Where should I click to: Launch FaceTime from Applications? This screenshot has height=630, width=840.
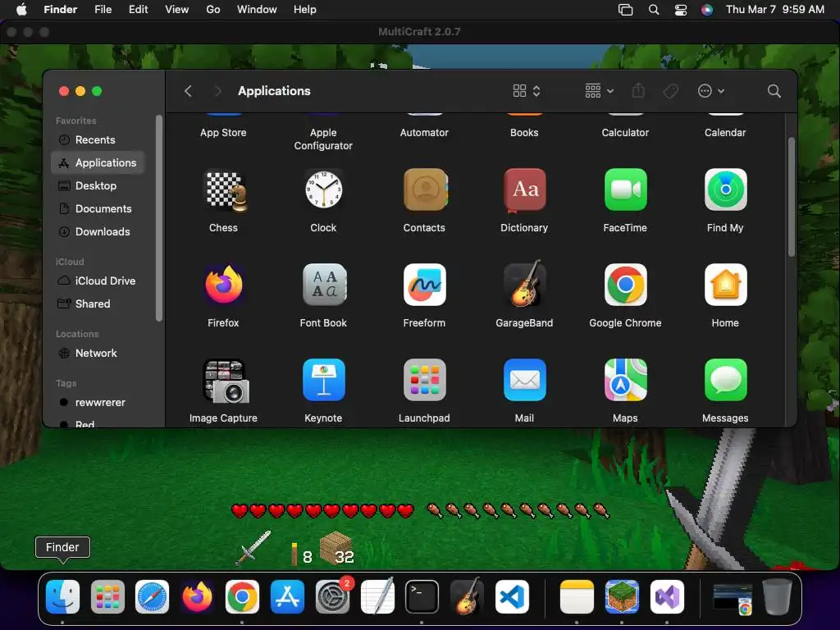pos(625,189)
